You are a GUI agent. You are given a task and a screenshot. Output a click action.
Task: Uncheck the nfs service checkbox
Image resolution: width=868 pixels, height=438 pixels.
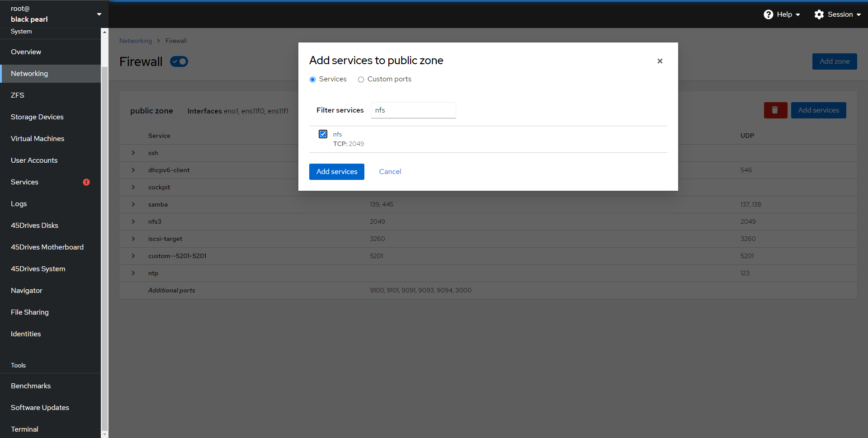point(323,134)
